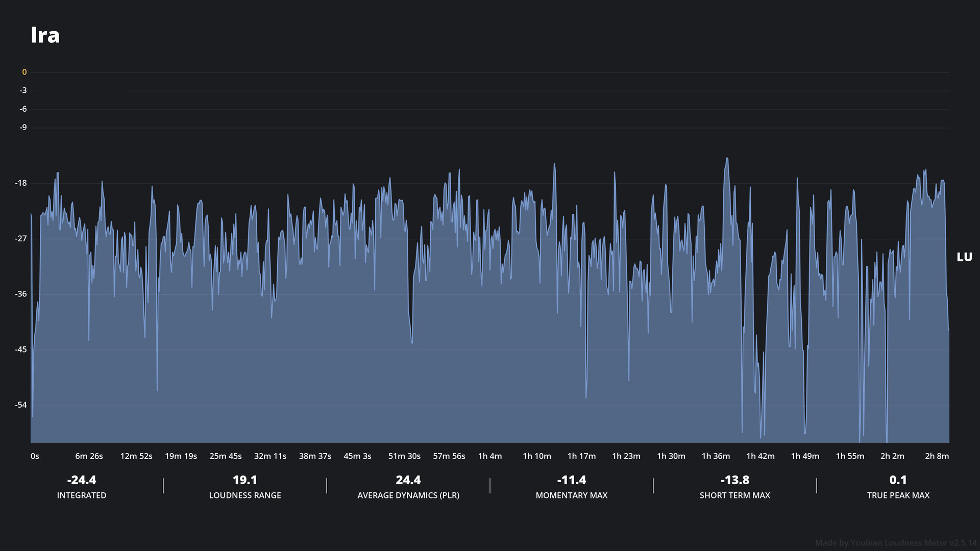Click the title text 'Ira'

(45, 35)
